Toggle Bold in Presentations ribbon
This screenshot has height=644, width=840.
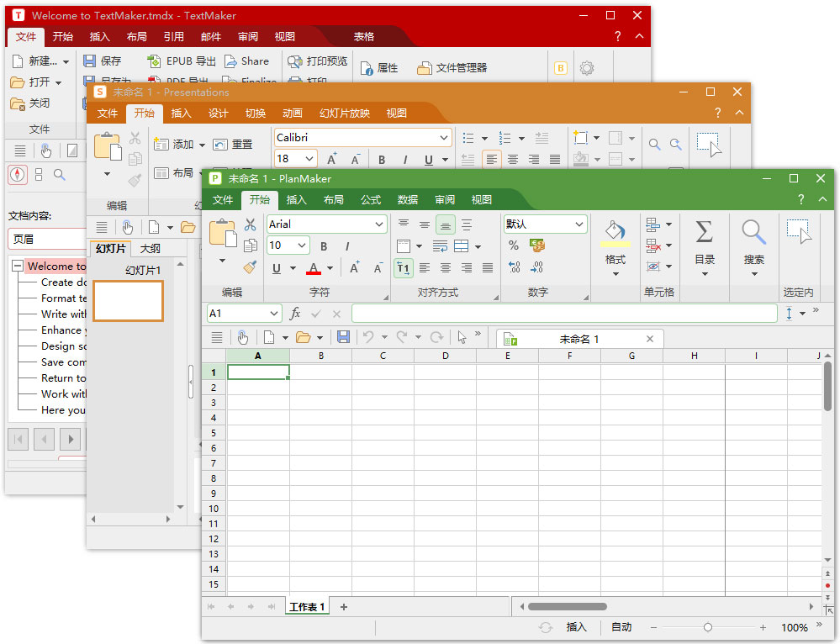click(382, 160)
